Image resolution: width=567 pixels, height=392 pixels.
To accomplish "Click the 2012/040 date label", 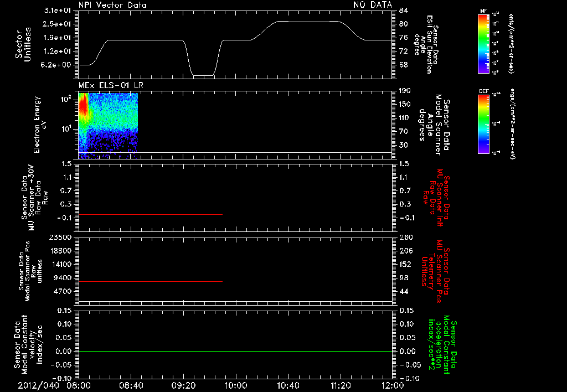I will [x=38, y=385].
